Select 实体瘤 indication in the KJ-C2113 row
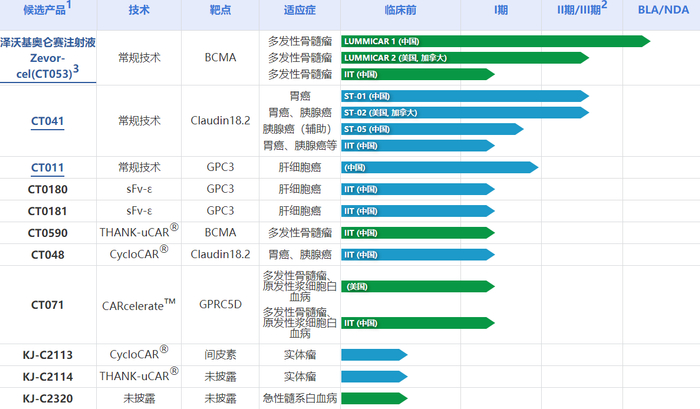 click(x=300, y=355)
